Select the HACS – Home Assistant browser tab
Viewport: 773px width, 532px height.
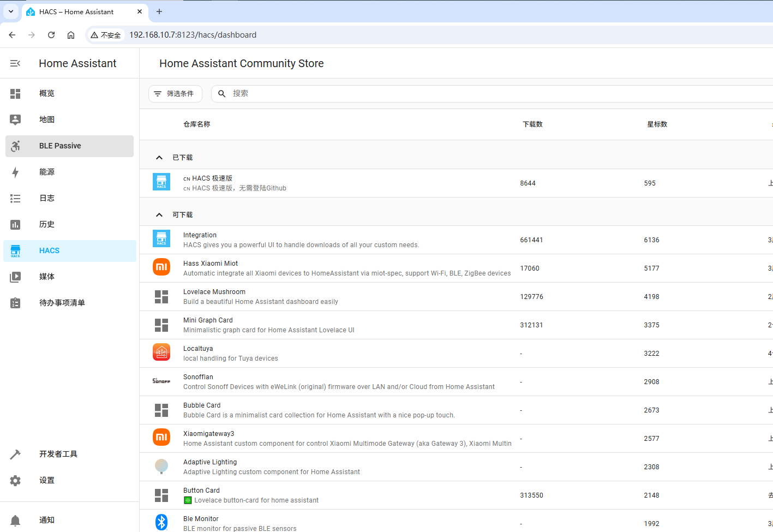(x=84, y=12)
